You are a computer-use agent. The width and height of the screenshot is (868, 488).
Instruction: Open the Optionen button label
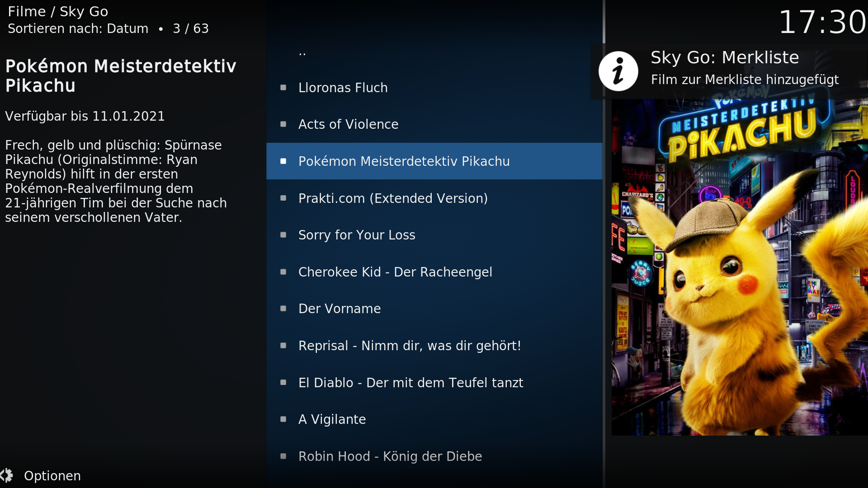pyautogui.click(x=52, y=476)
